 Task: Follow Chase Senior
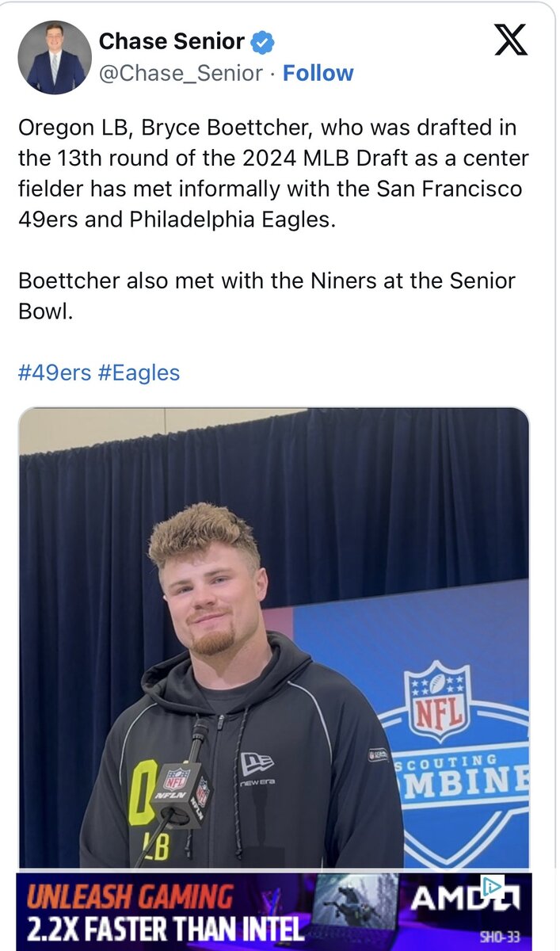point(318,73)
